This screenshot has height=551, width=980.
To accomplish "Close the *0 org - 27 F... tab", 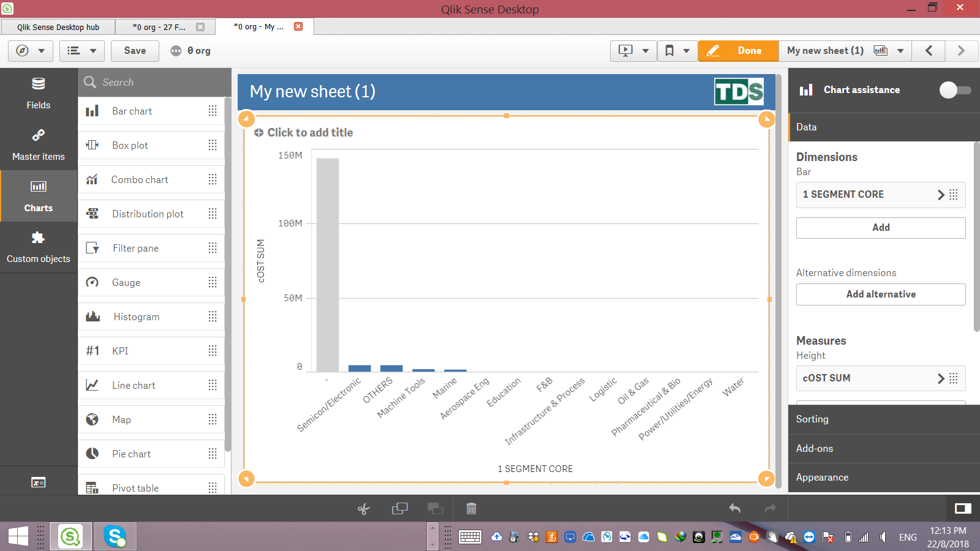I will 200,27.
